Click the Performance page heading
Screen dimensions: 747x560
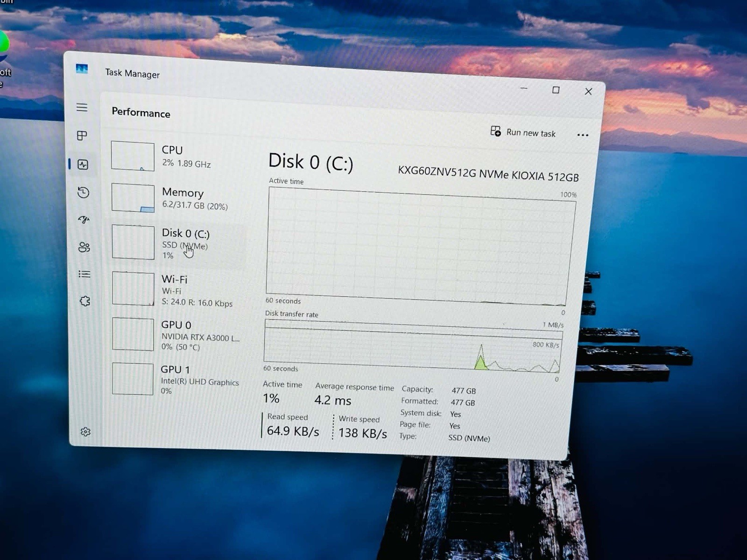[x=141, y=113]
